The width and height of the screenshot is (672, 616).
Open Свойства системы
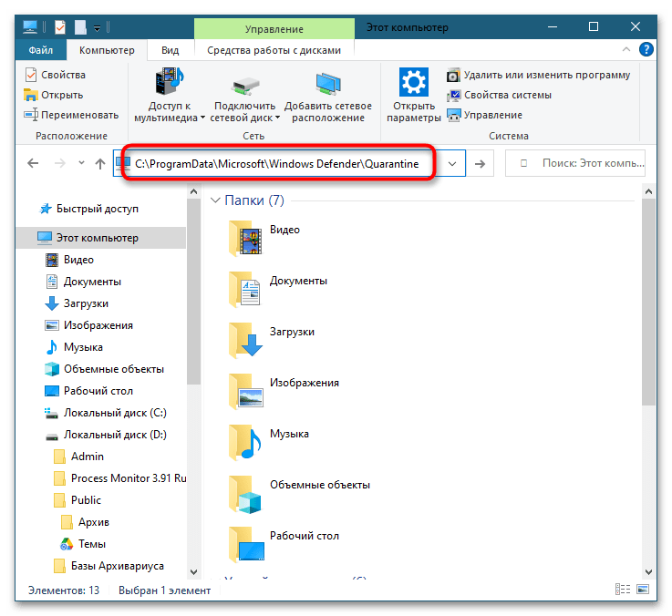click(x=499, y=95)
